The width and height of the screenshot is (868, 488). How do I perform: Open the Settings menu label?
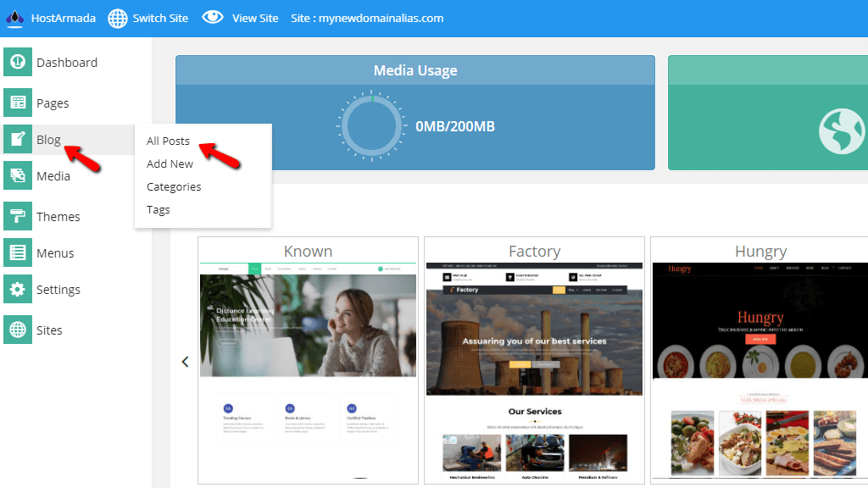click(x=58, y=290)
